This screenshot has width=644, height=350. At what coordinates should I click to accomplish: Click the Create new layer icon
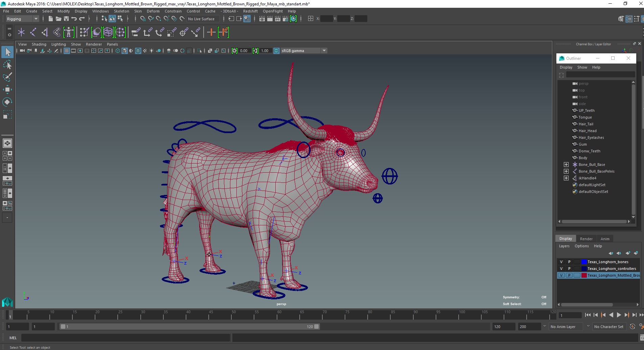point(628,253)
